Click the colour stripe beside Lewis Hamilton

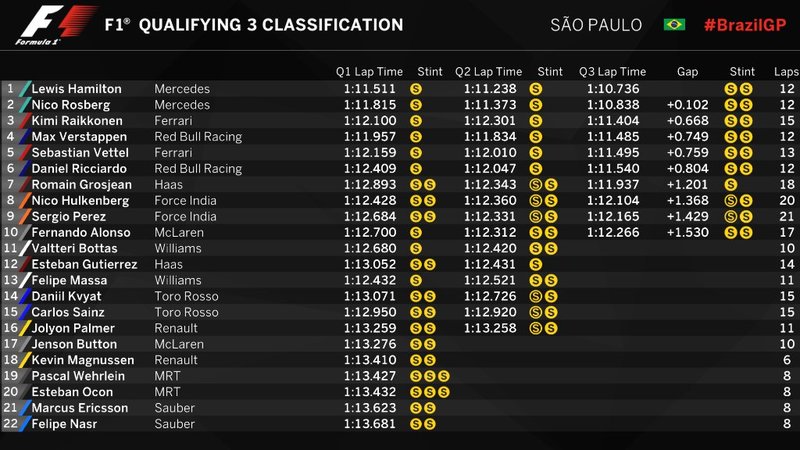tap(26, 89)
